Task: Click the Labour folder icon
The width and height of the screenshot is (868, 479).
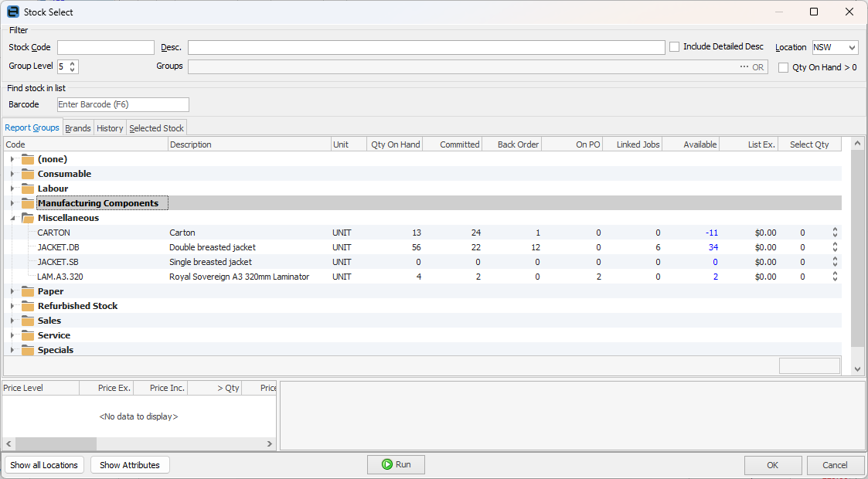Action: tap(27, 189)
